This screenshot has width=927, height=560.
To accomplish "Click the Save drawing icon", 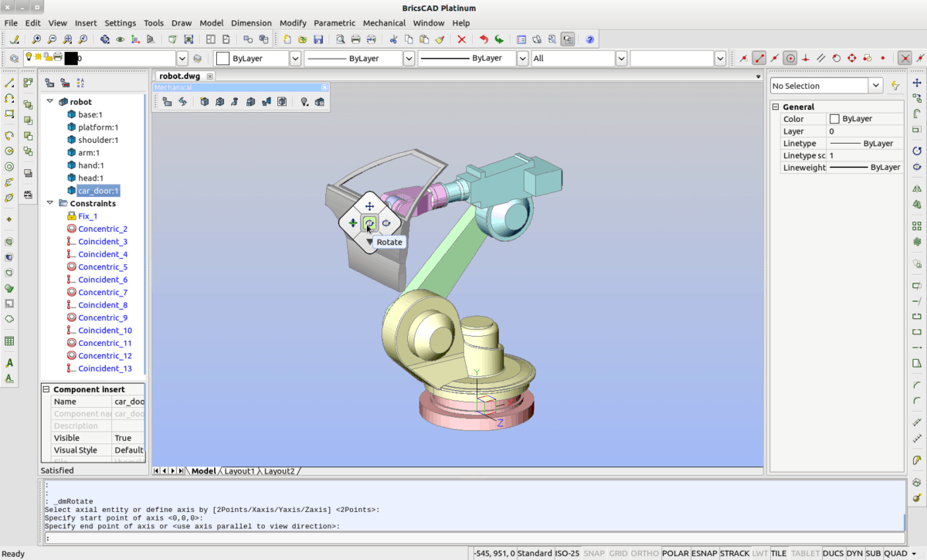I will [x=318, y=39].
